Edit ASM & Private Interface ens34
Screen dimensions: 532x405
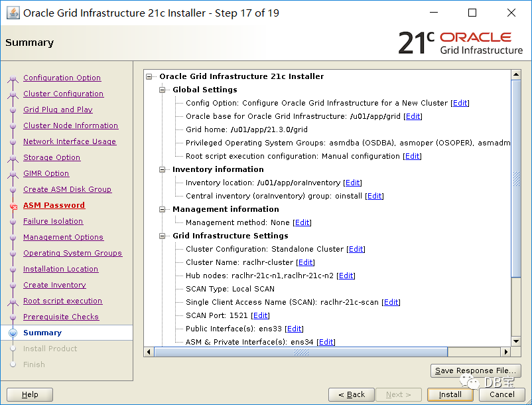[x=326, y=342]
